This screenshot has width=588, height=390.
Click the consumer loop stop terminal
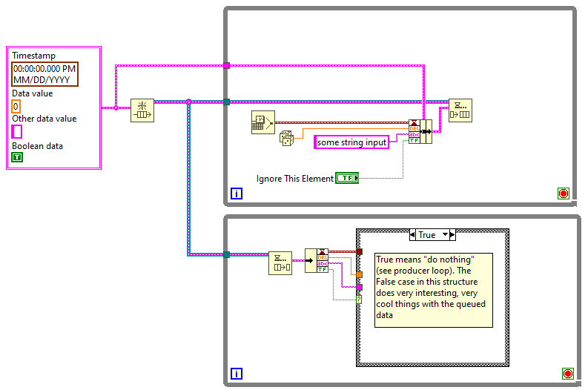(568, 374)
